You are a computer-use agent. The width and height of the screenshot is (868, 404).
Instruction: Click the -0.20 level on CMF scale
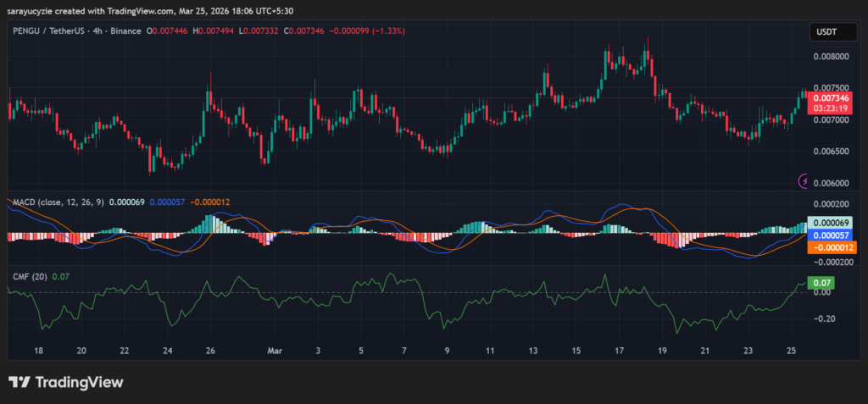point(821,319)
